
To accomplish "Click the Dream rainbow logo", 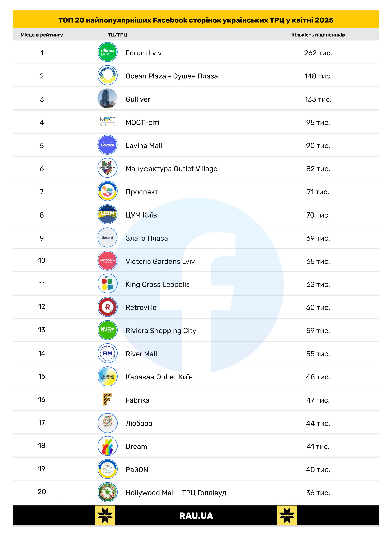I will (x=107, y=446).
